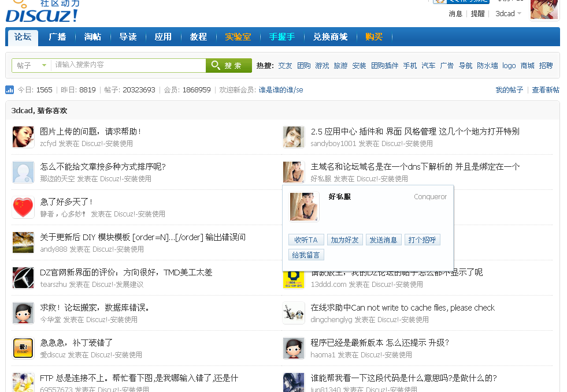Click the yellow 13ddd.com avatar icon
The image size is (567, 392).
click(294, 279)
